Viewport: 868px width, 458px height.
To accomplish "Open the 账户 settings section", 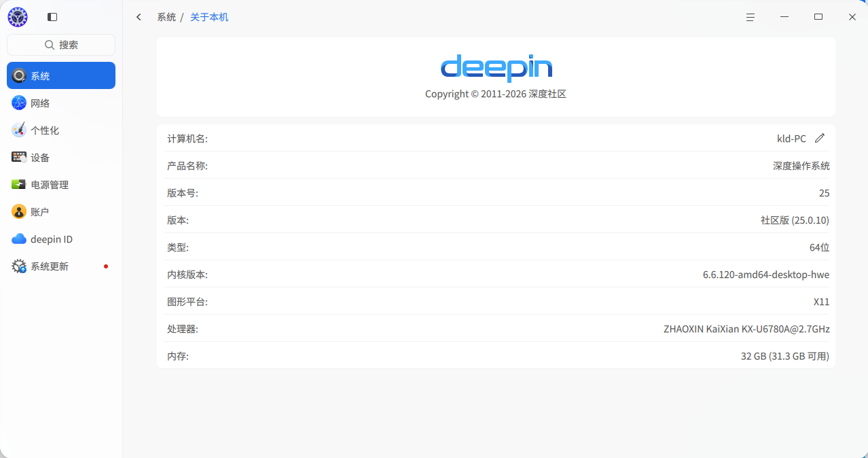I will (61, 211).
